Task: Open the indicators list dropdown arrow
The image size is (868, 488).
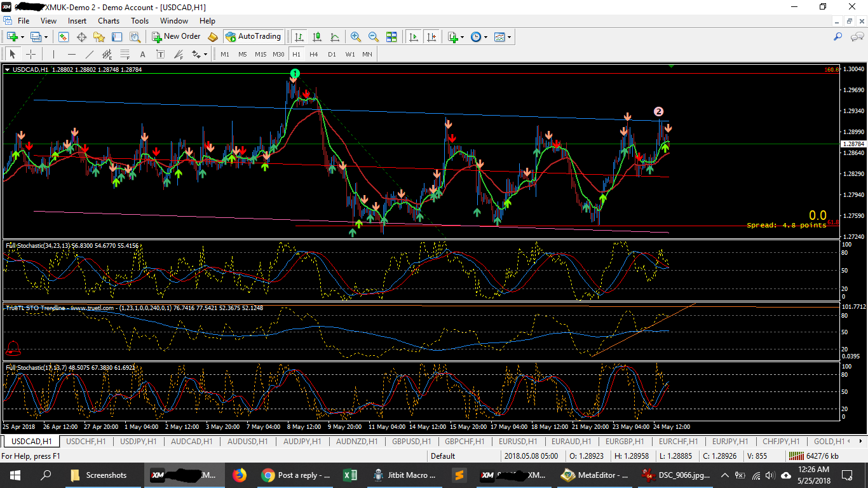Action: pos(463,37)
